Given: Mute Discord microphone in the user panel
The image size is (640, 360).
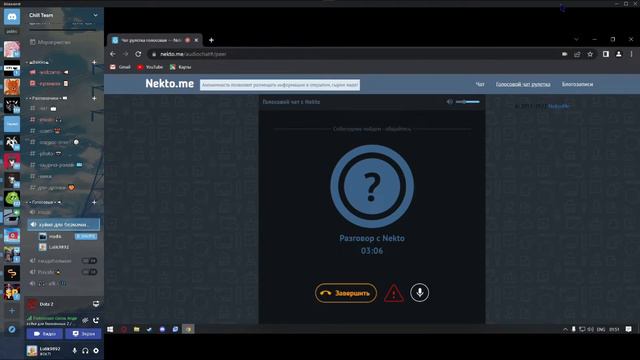Looking at the screenshot, I should click(x=74, y=351).
